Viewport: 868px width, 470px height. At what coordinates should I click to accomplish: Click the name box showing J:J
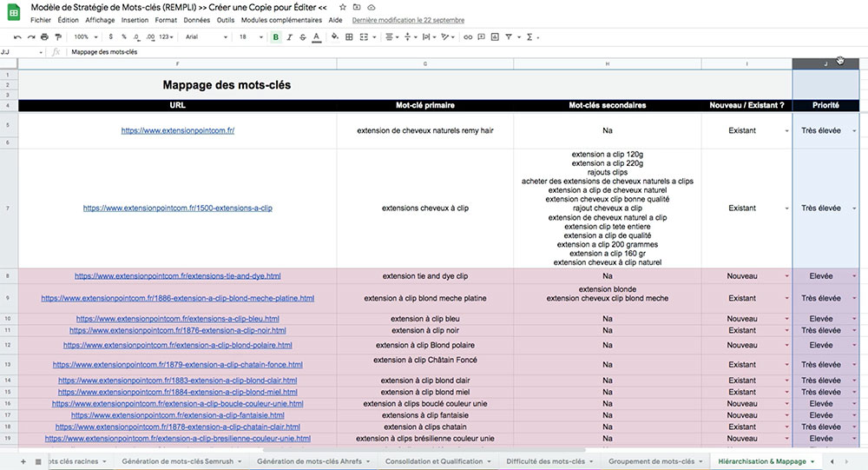[x=23, y=52]
